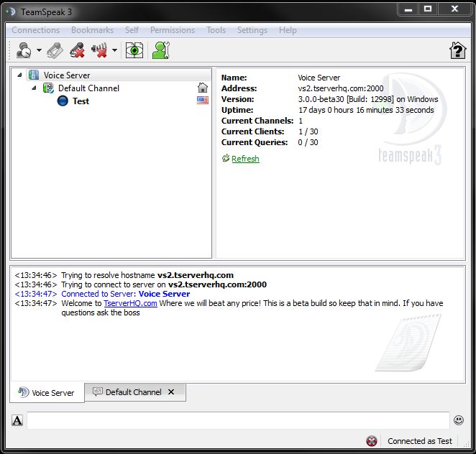Open the Permissions menu

pos(173,30)
